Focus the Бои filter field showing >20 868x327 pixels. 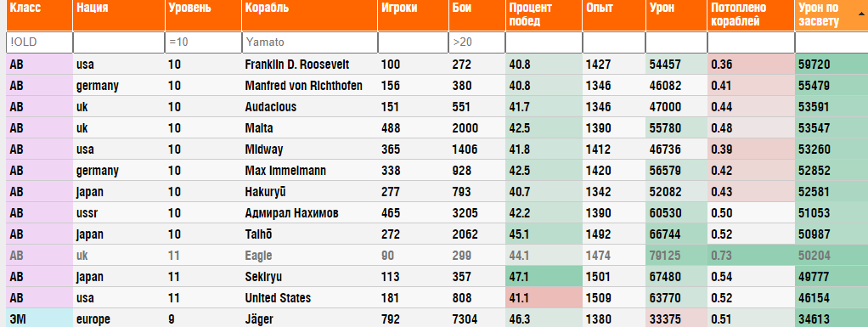coord(476,42)
